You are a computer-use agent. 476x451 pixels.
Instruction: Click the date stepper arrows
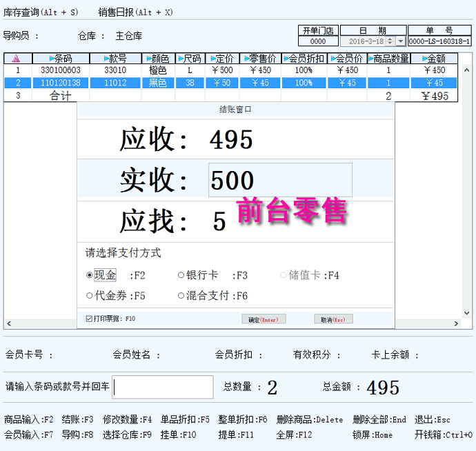[390, 41]
